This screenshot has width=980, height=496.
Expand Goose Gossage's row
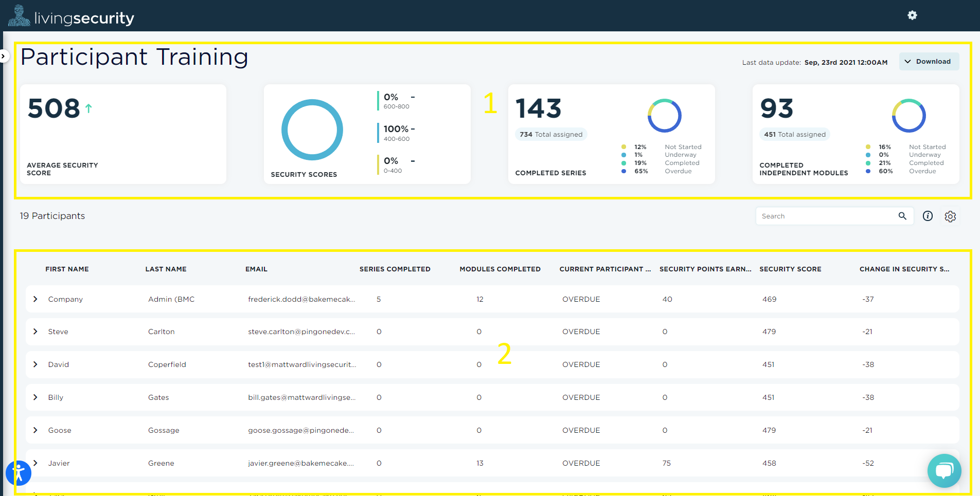pyautogui.click(x=35, y=430)
